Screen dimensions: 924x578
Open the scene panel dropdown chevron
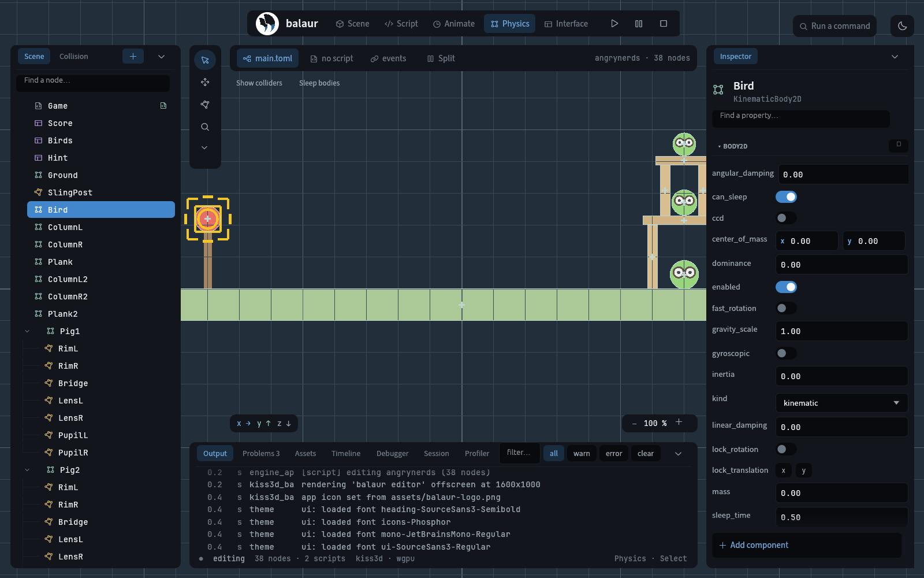pos(162,57)
